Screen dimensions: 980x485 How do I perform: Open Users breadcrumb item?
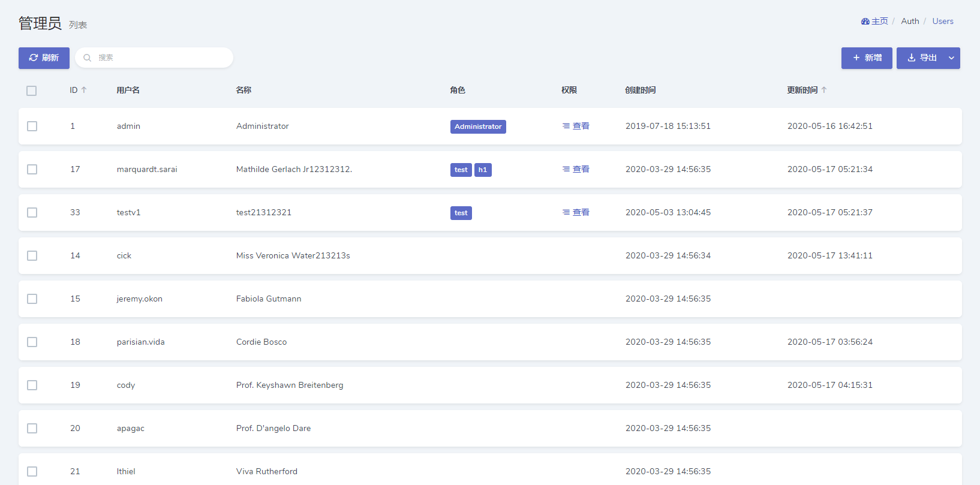tap(943, 21)
